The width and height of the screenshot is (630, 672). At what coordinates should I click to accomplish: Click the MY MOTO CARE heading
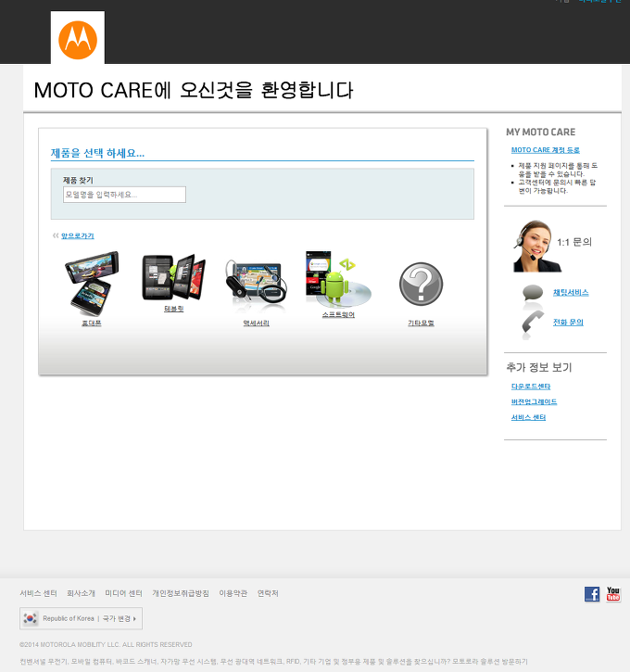pos(540,132)
